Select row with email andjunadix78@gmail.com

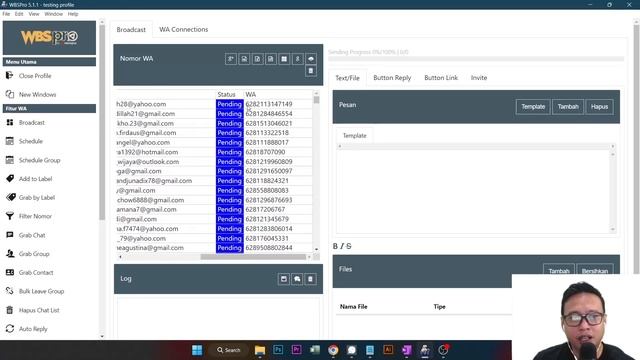pos(214,181)
